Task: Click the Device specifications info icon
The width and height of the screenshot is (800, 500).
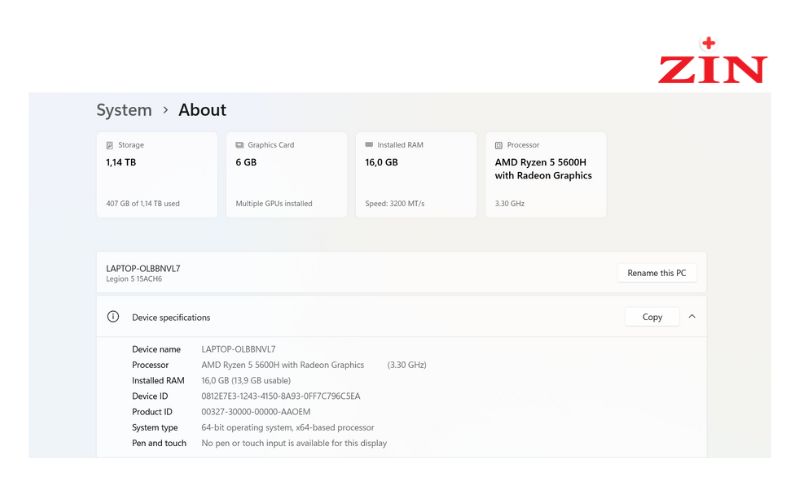Action: 113,317
